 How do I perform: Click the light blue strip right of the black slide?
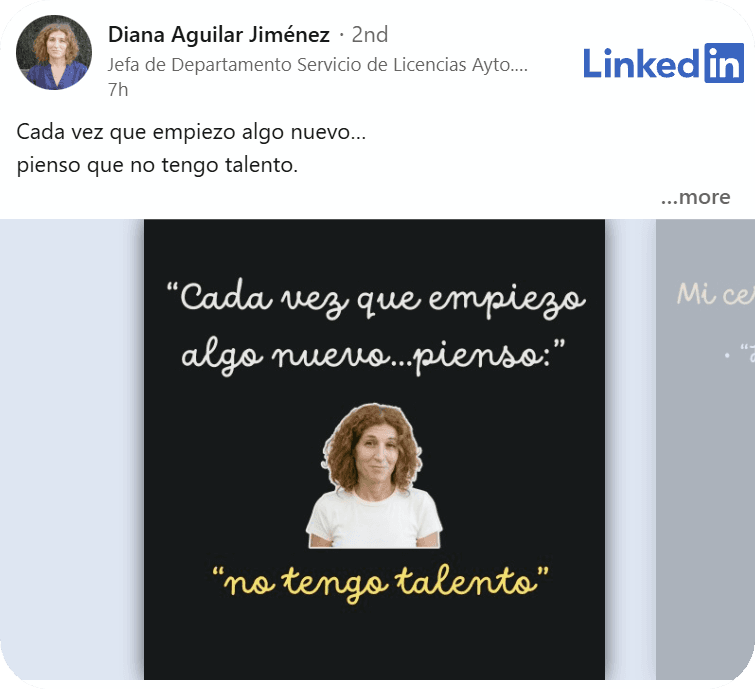(x=630, y=449)
